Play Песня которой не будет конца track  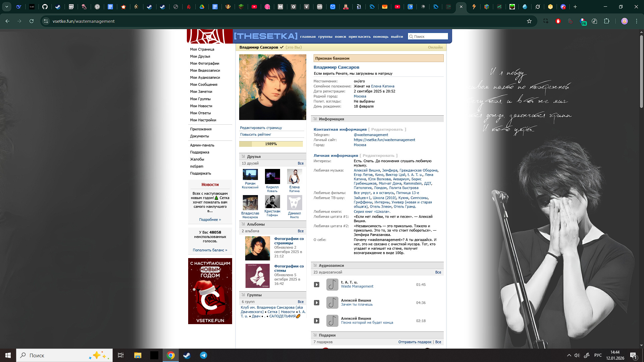tap(316, 321)
